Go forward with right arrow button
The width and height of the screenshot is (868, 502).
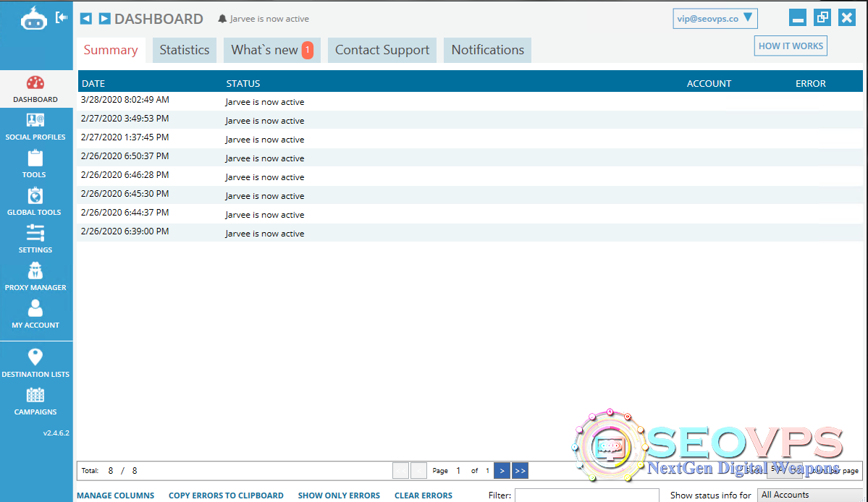(104, 19)
